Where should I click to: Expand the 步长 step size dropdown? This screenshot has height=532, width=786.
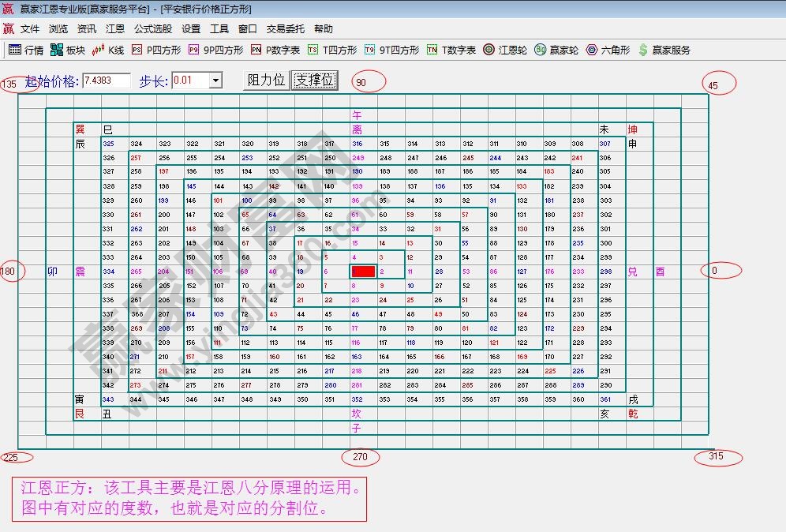(x=215, y=81)
